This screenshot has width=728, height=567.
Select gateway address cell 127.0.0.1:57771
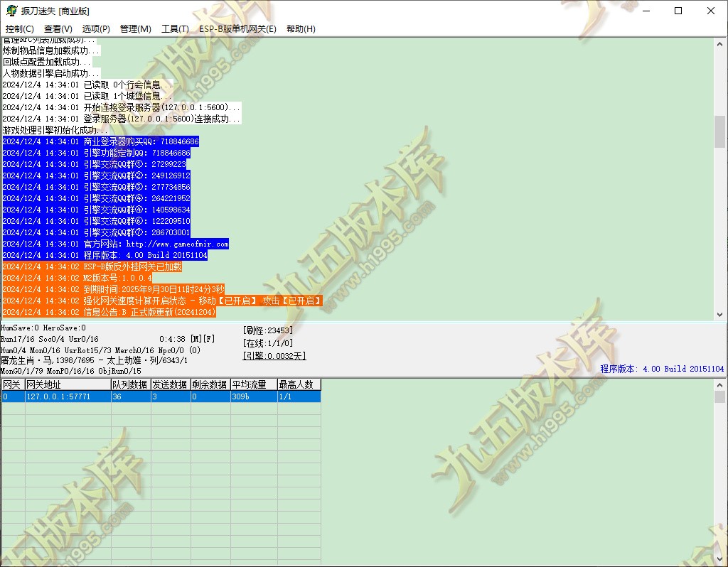(68, 396)
